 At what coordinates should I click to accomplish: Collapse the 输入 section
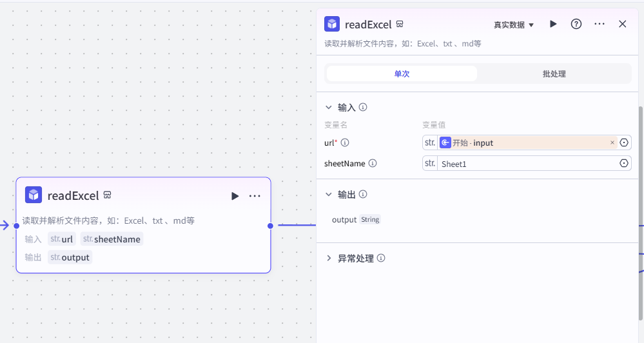pos(329,108)
